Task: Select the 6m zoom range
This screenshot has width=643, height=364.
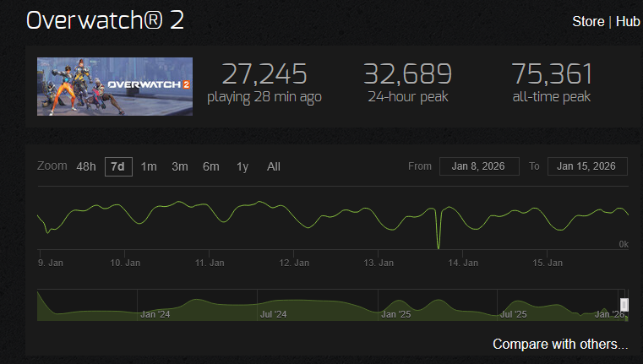Action: tap(210, 166)
